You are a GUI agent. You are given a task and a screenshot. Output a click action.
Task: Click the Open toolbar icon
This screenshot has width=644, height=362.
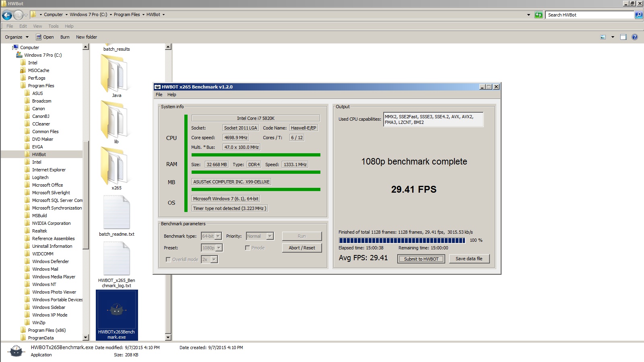39,37
